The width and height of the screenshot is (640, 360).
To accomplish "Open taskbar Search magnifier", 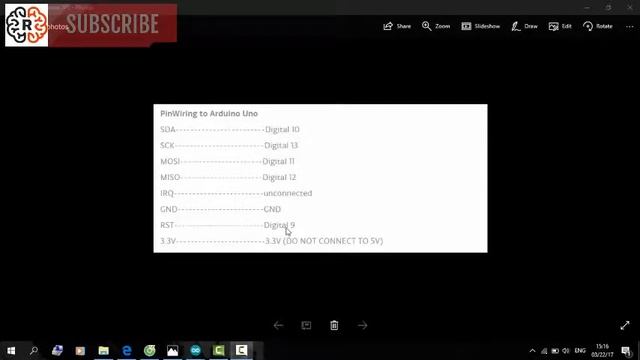I will (34, 351).
